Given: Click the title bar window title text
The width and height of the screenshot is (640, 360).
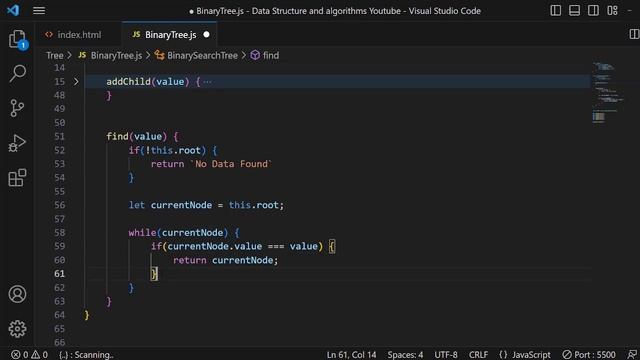Looking at the screenshot, I should point(335,11).
